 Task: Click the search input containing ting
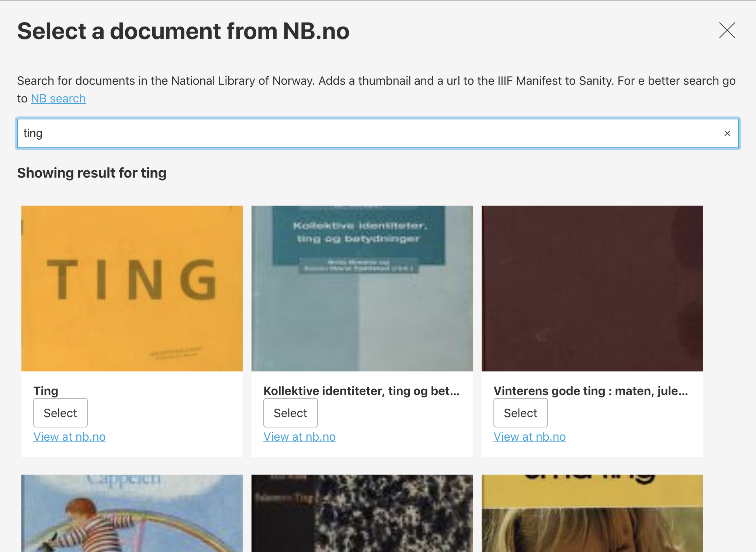[369, 133]
